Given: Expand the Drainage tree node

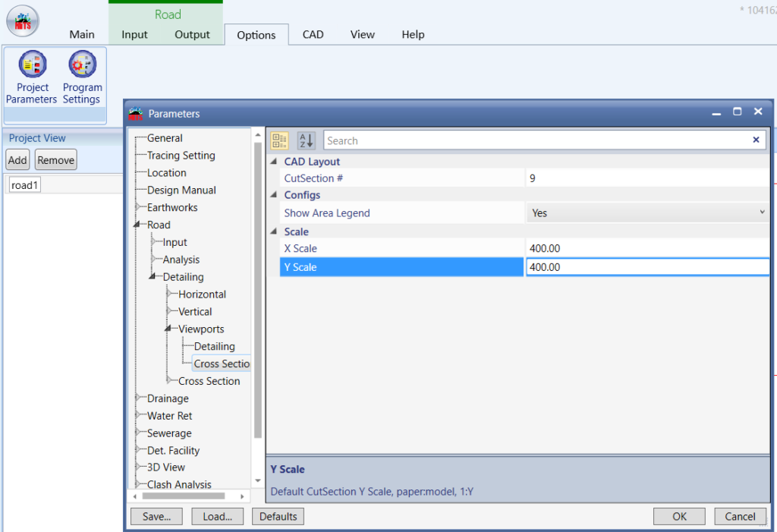Looking at the screenshot, I should (138, 398).
